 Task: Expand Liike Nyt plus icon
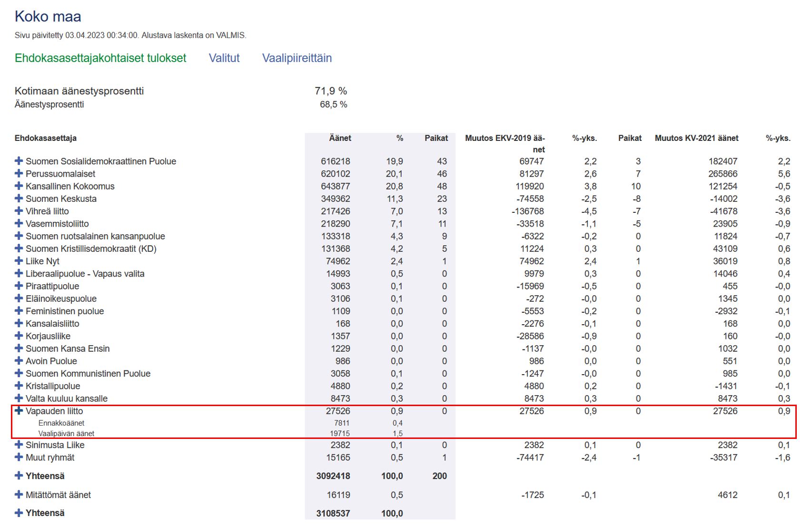[x=19, y=261]
